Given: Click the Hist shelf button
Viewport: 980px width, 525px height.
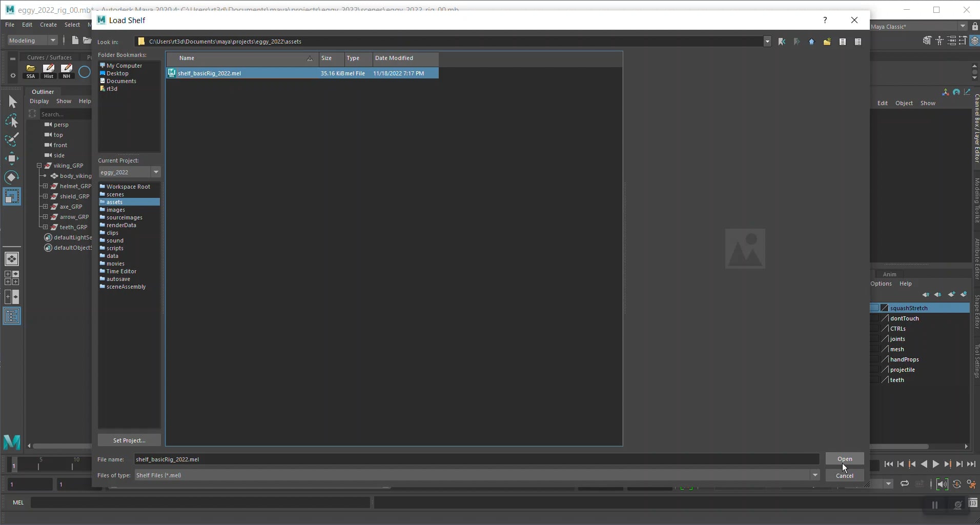Looking at the screenshot, I should click(49, 71).
